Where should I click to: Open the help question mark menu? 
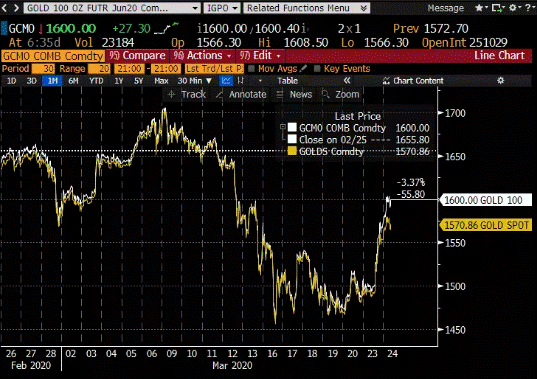coord(529,8)
